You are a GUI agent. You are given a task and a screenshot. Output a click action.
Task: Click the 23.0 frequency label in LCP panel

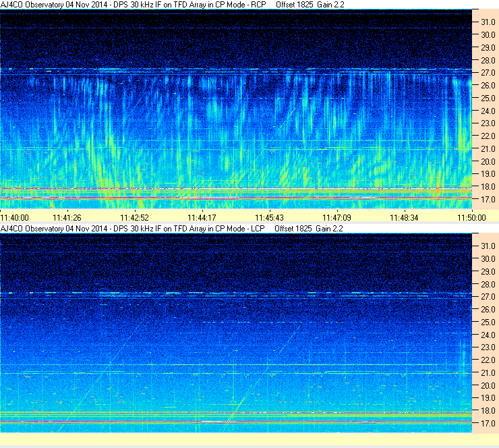488,347
